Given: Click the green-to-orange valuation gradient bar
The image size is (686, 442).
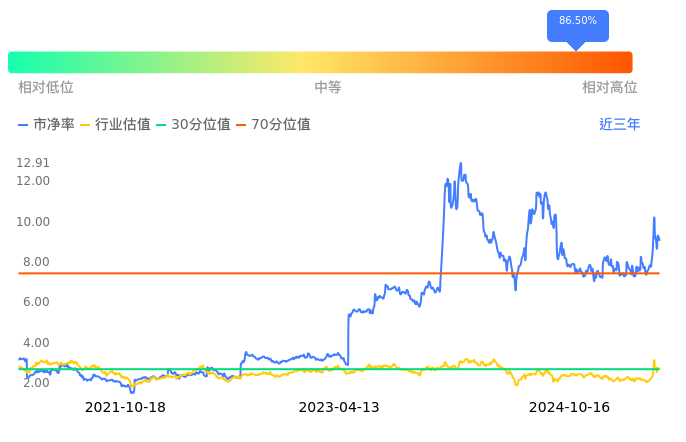Looking at the screenshot, I should coord(320,62).
